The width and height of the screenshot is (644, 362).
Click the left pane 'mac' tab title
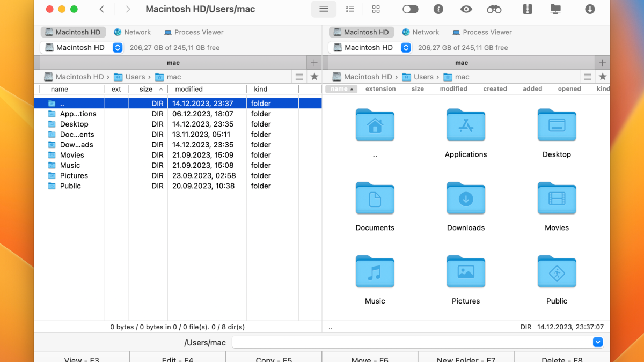pos(173,63)
